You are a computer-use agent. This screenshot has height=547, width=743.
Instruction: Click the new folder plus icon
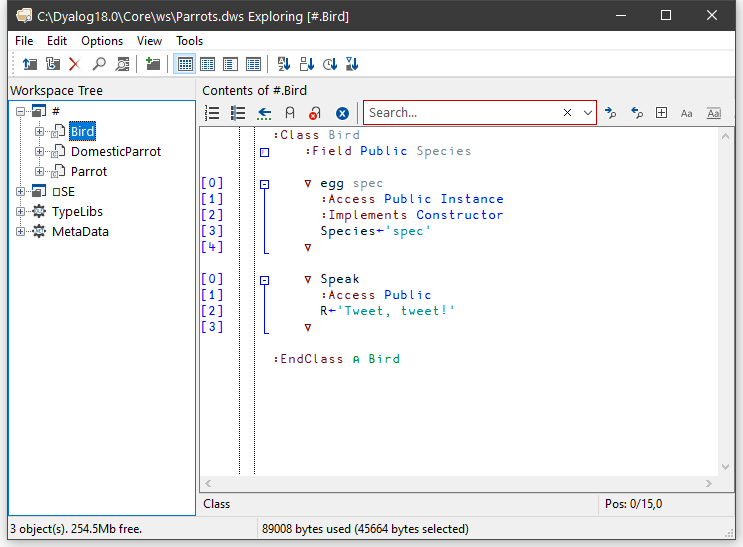tap(152, 64)
